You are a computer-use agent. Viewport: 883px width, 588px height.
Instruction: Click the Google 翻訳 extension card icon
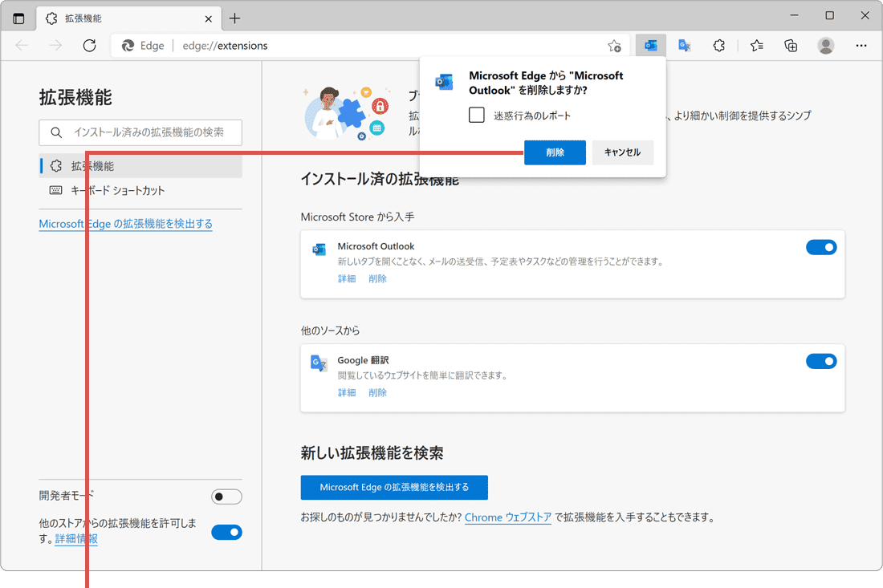point(319,363)
